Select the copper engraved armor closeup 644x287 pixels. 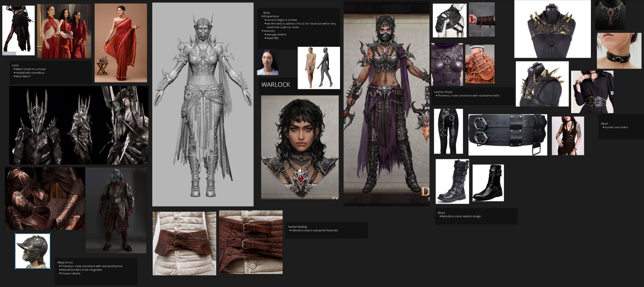[45, 199]
